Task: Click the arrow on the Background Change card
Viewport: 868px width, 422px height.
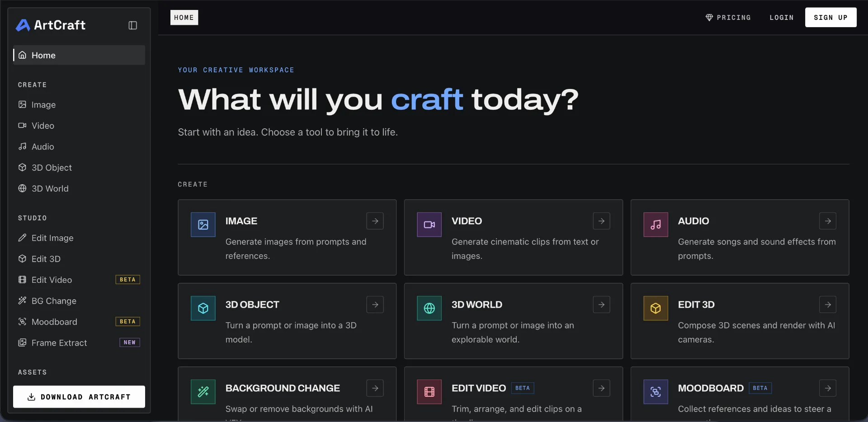Action: [375, 388]
